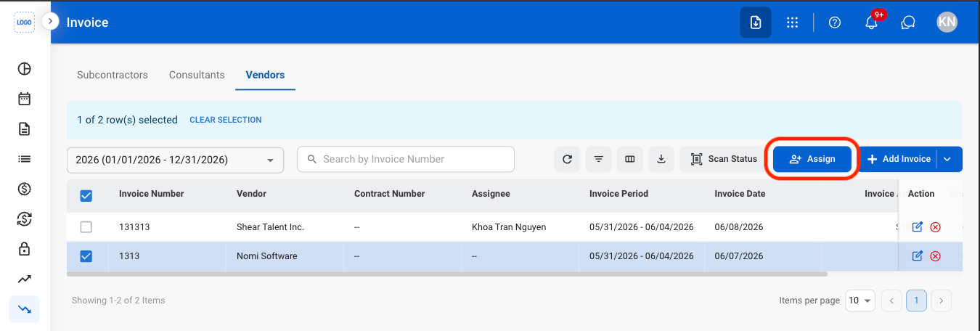The image size is (980, 331).
Task: Expand the sidebar with chevron button
Action: 50,21
